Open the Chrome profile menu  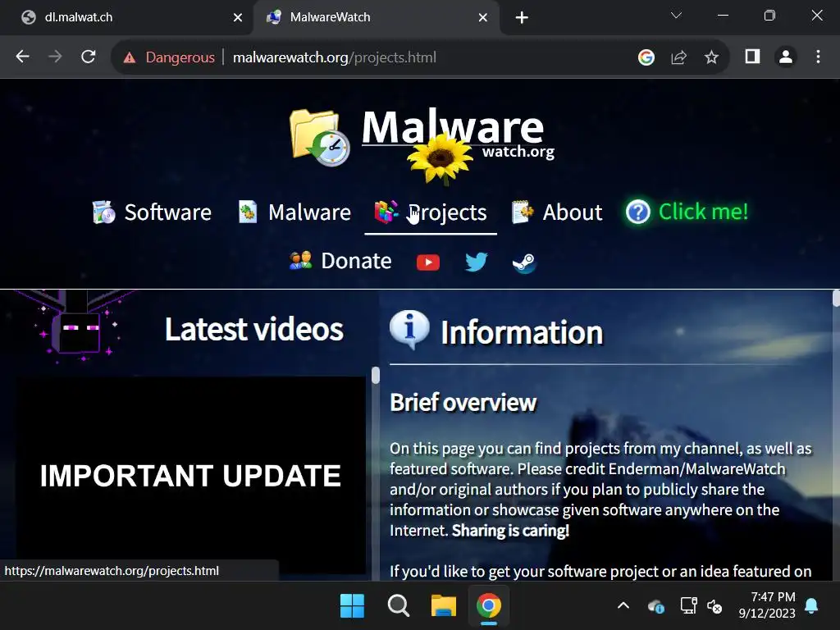(786, 57)
